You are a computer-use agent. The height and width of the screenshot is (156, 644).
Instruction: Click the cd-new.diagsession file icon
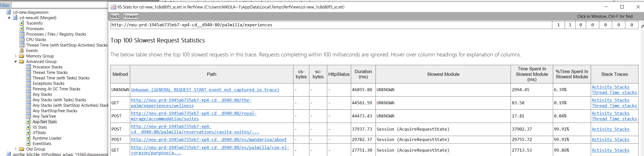point(9,12)
